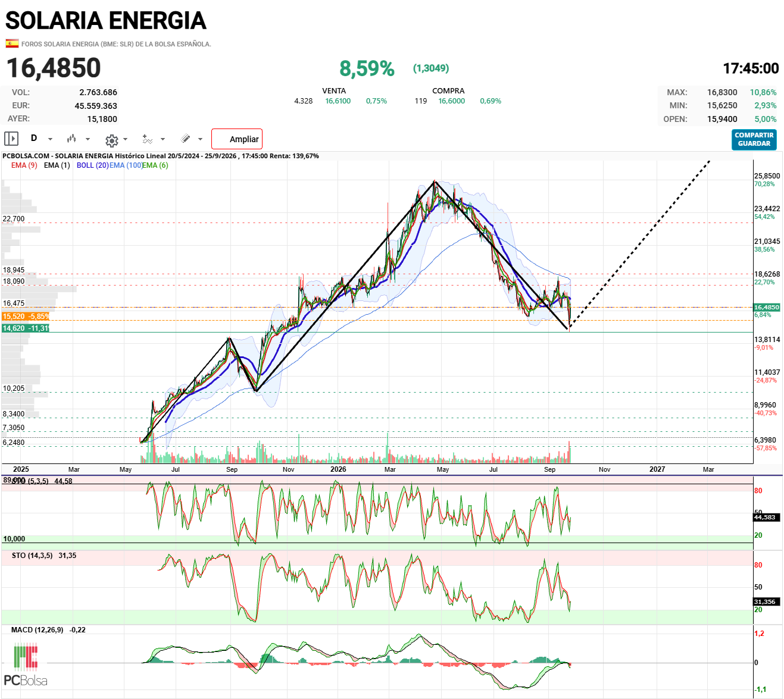The image size is (784, 699).
Task: Click the 8,59% daily change value
Action: 367,69
